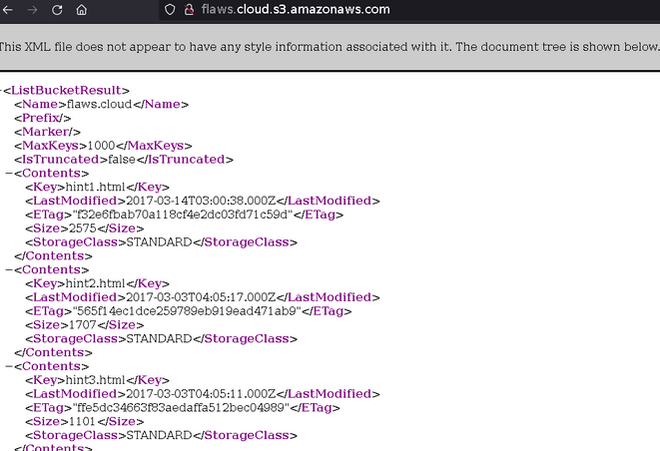The height and width of the screenshot is (451, 660).
Task: Select STANDARD storage class of hint3.html
Action: coord(159,435)
